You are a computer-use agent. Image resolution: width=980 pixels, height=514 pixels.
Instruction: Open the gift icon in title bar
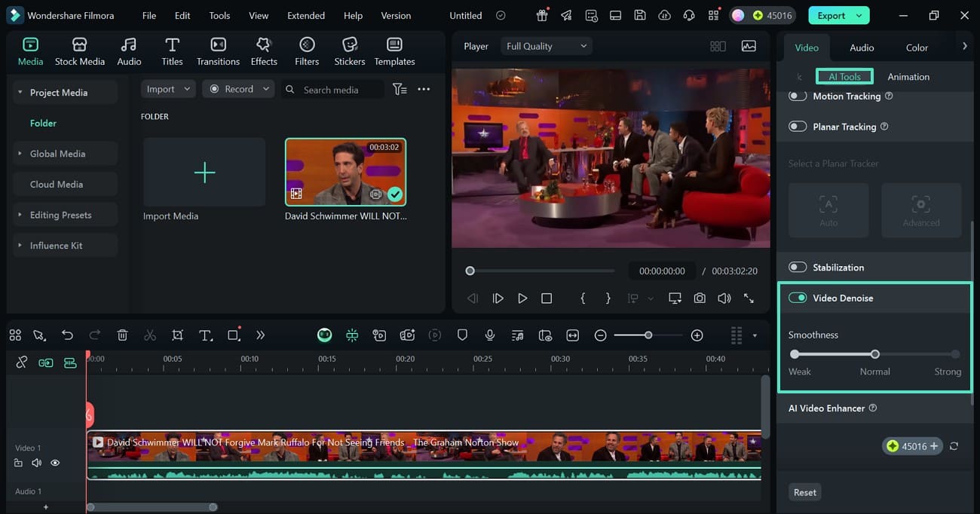pos(542,15)
